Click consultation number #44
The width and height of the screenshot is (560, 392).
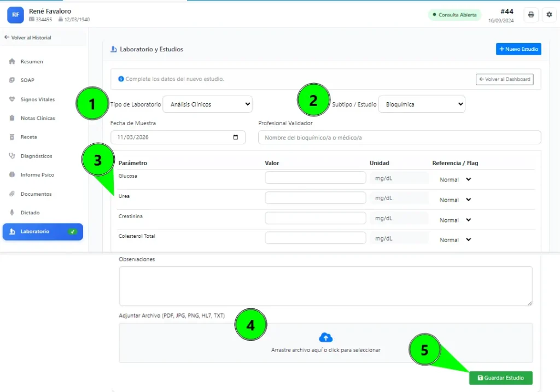coord(507,11)
